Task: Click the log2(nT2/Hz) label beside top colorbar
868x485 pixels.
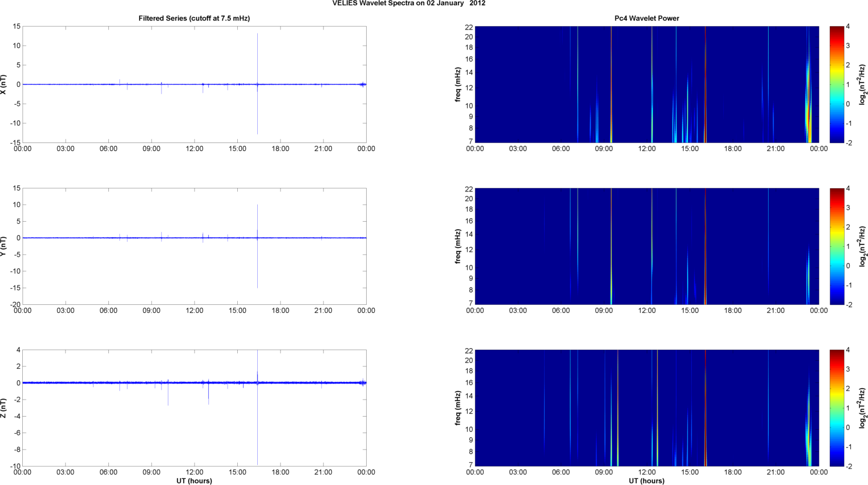Action: (863, 84)
